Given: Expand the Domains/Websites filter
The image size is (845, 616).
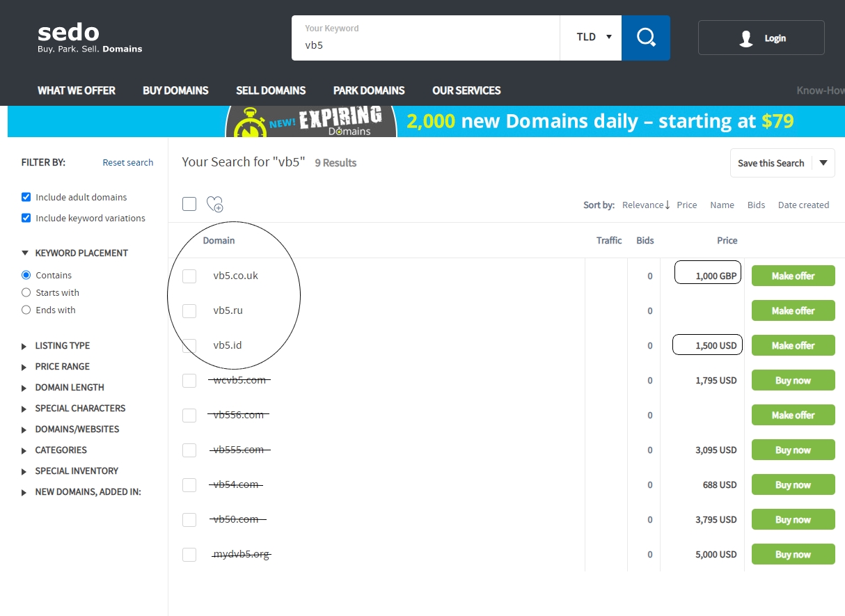Looking at the screenshot, I should coord(70,429).
